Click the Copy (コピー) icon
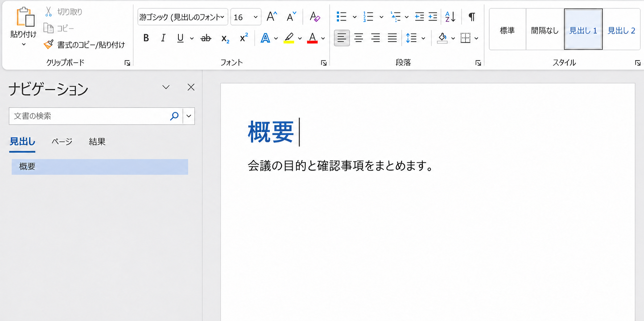 click(x=48, y=28)
